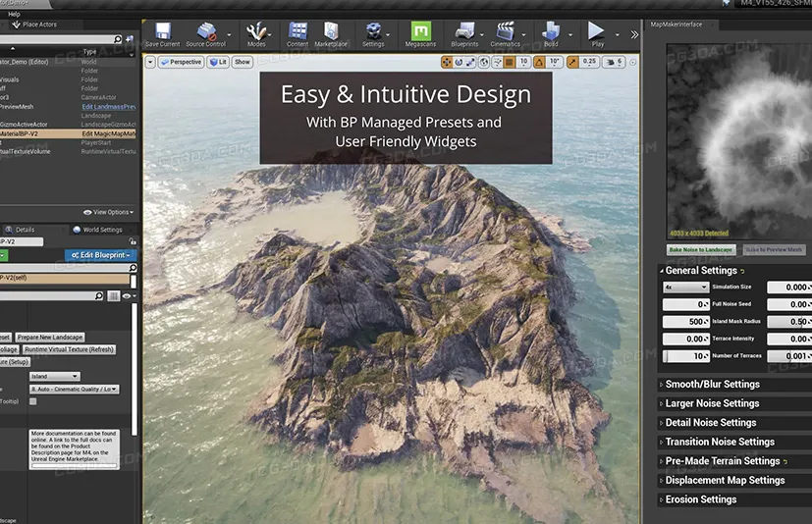812x524 pixels.
Task: Click Prepare New Landscape button
Action: pos(50,338)
